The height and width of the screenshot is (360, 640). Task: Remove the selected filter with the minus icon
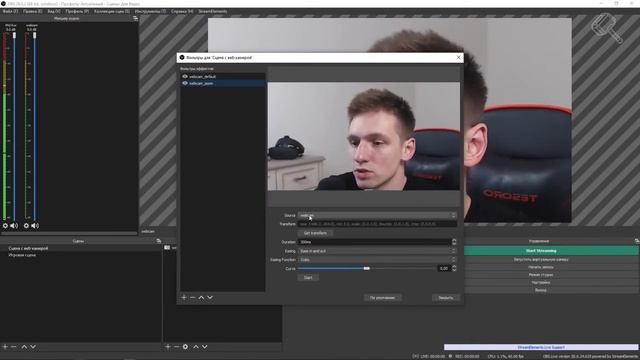click(193, 298)
